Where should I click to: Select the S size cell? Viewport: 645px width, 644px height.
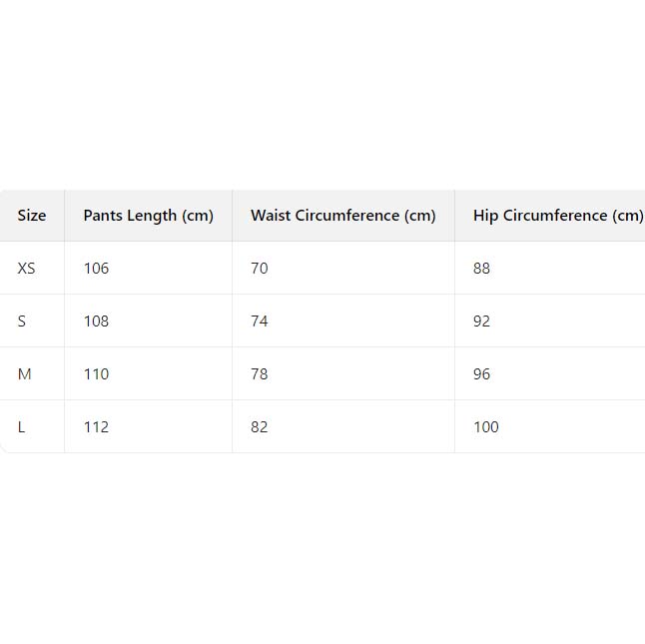[22, 322]
